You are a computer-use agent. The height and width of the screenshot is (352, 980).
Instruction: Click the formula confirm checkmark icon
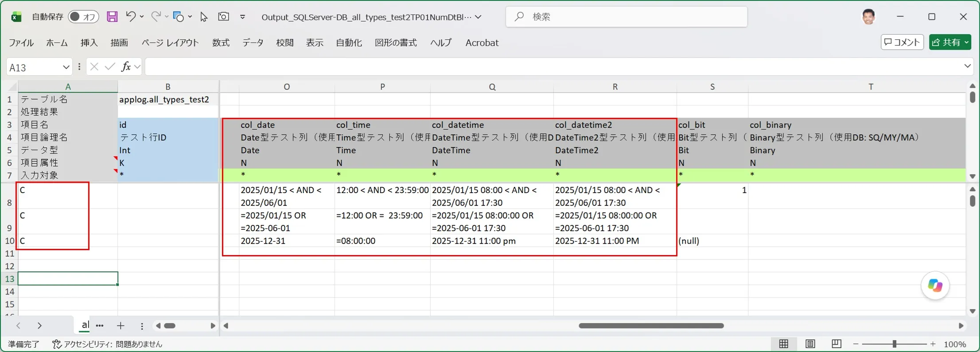coord(110,67)
